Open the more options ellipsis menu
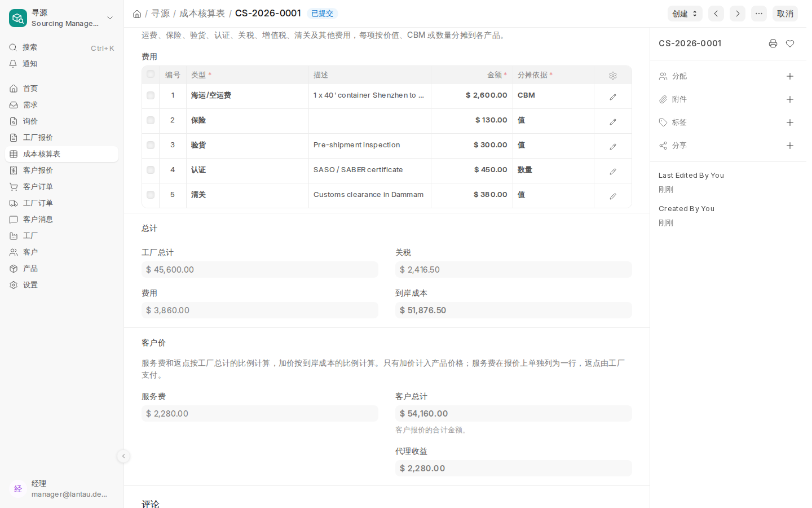 pos(759,14)
